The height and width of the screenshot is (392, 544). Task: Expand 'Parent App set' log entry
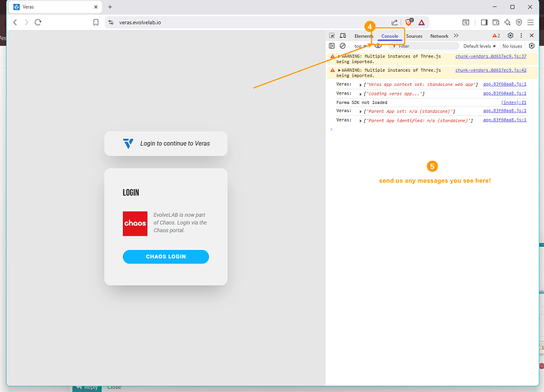point(360,111)
